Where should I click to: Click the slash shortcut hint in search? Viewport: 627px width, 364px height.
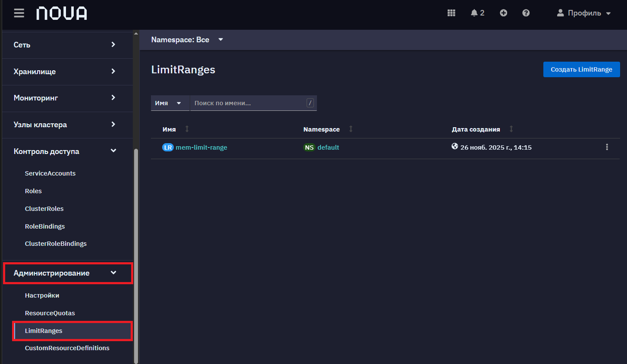[x=310, y=103]
